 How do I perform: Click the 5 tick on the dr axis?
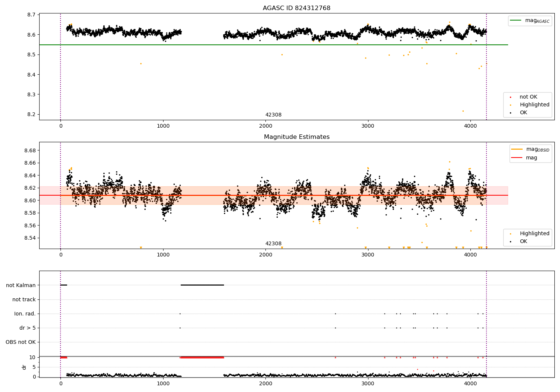tap(34, 367)
